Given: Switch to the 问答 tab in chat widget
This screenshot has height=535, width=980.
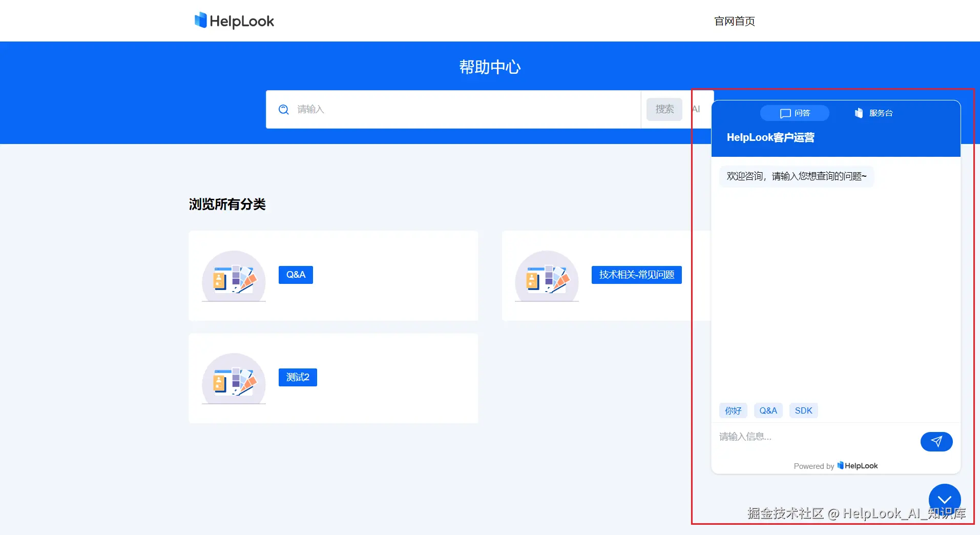Looking at the screenshot, I should point(795,113).
